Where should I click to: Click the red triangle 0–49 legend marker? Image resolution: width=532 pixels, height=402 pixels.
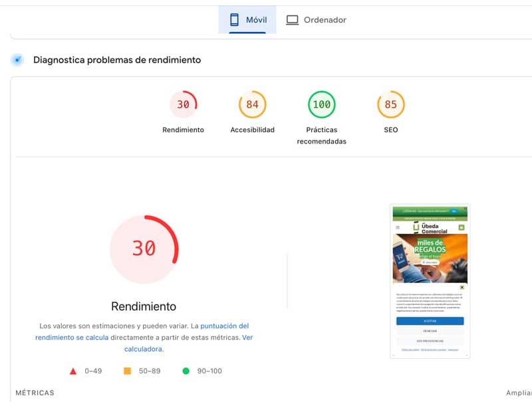[73, 371]
